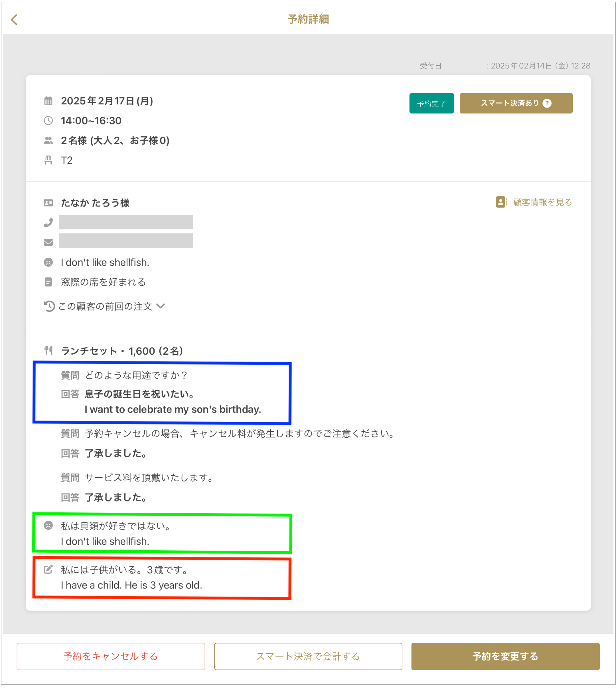Click the chevron next to previous order history
Image resolution: width=616 pixels, height=689 pixels.
tap(161, 306)
